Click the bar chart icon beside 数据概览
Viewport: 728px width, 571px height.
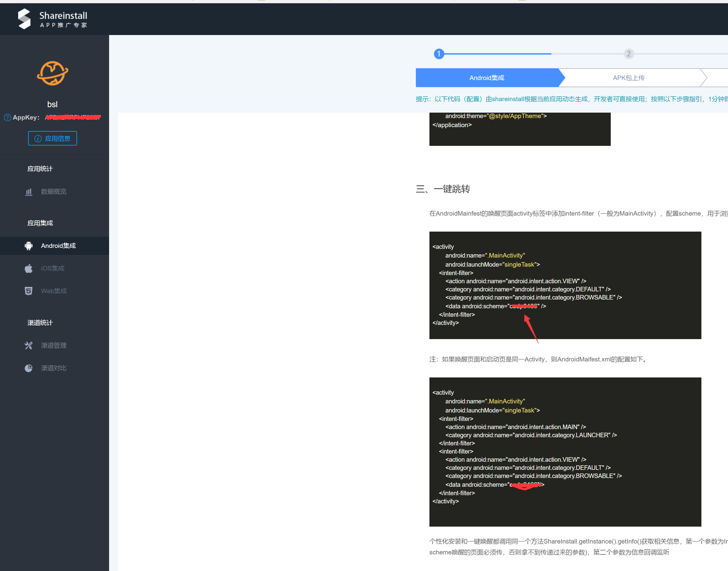(29, 191)
